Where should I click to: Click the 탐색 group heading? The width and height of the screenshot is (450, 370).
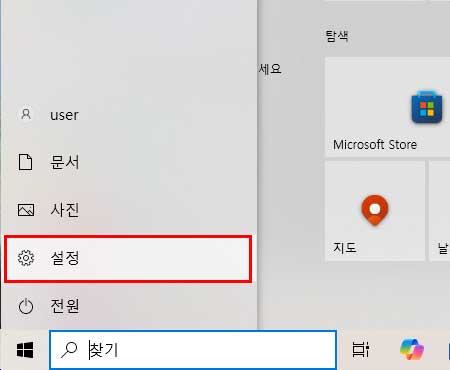click(337, 36)
